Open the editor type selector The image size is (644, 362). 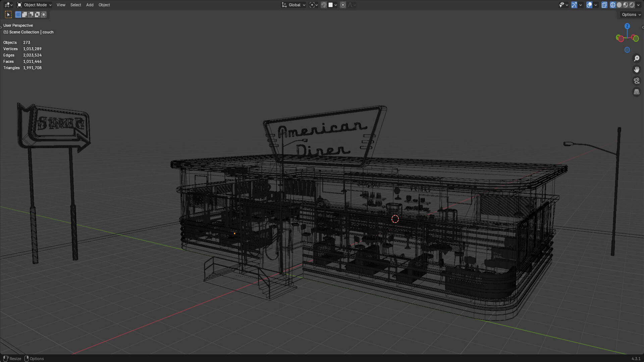(x=8, y=5)
